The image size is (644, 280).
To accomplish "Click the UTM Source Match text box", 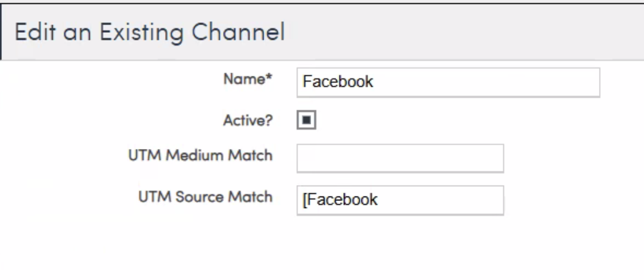I will pyautogui.click(x=400, y=200).
